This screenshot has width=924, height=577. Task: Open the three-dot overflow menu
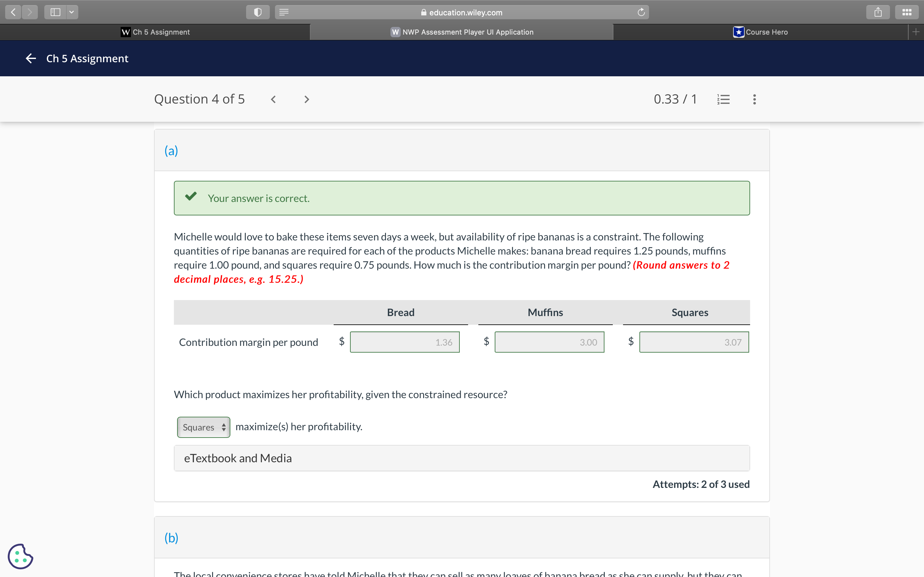tap(754, 99)
